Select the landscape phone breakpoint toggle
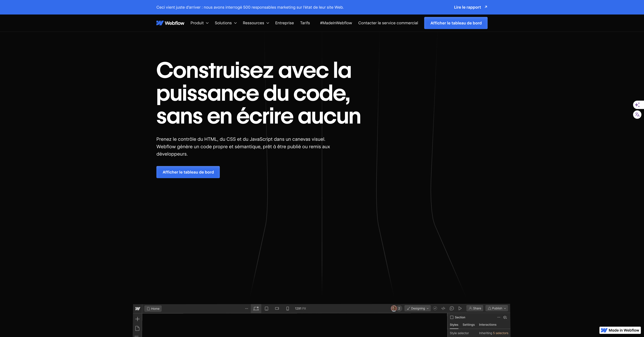Image resolution: width=644 pixels, height=337 pixels. click(277, 309)
